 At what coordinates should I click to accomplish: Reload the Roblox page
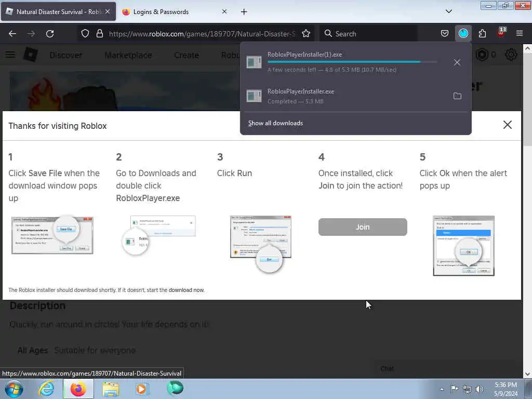click(50, 34)
